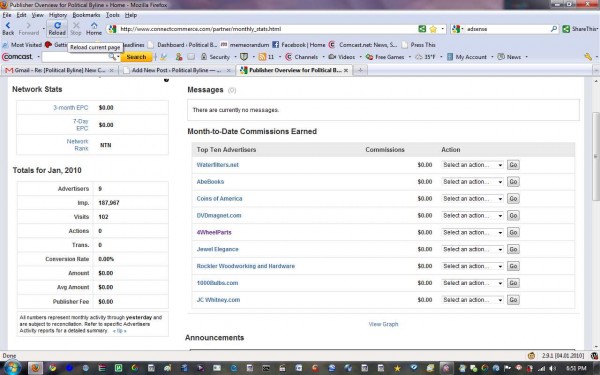Bookmark this page with the star icon
Viewport: 600px width, 375px height.
[433, 29]
